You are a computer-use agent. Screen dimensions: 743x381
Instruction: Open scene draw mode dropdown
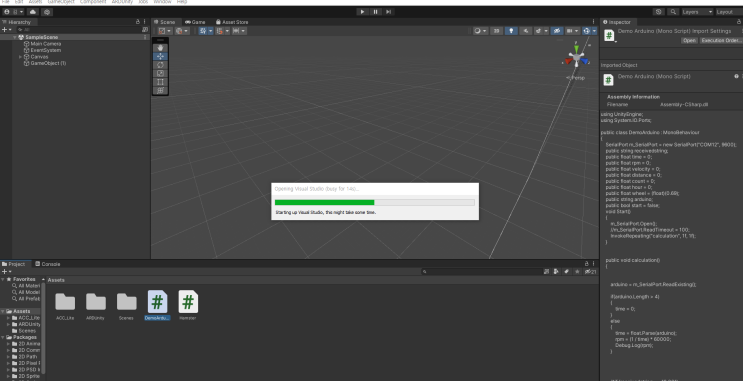(480, 31)
